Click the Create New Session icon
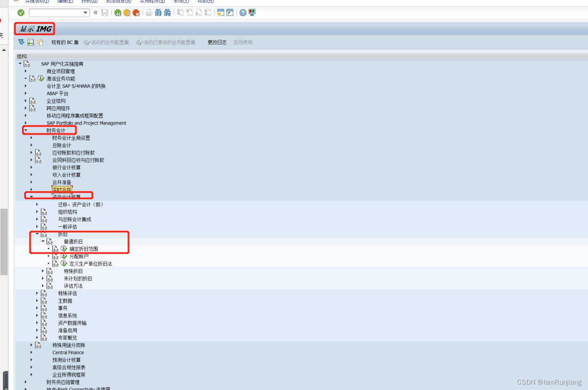The width and height of the screenshot is (588, 390). [x=220, y=13]
